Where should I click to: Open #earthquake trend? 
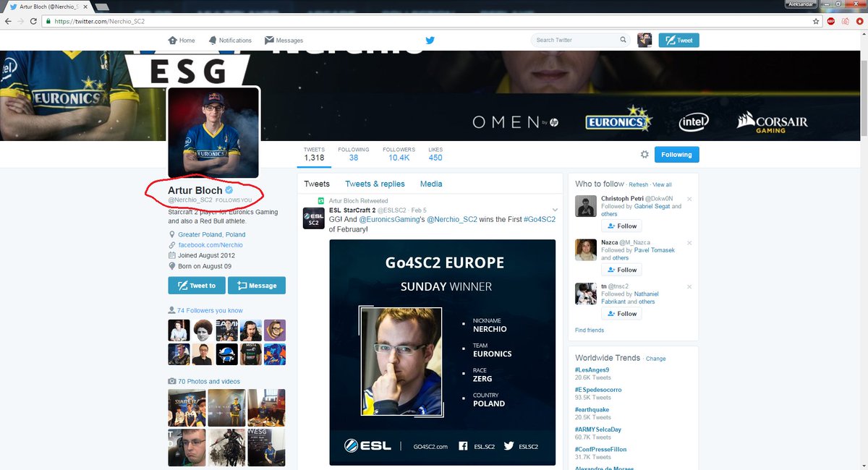pyautogui.click(x=592, y=409)
